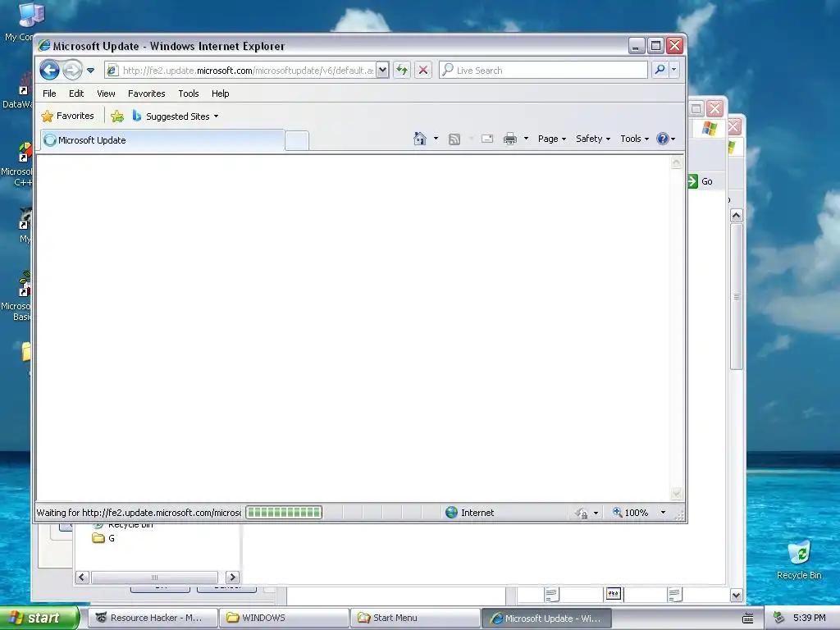Open the Tools command bar menu
Viewport: 840px width, 630px height.
634,139
